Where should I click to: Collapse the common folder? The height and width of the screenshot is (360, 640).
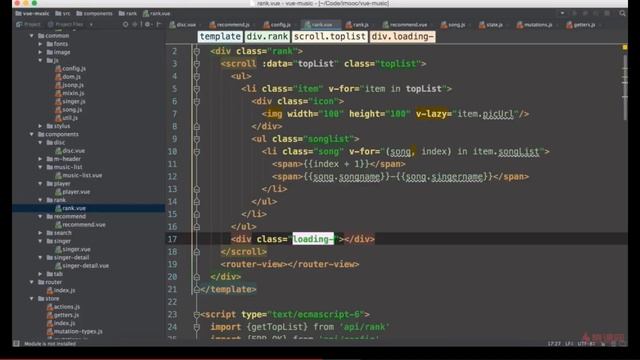point(31,36)
